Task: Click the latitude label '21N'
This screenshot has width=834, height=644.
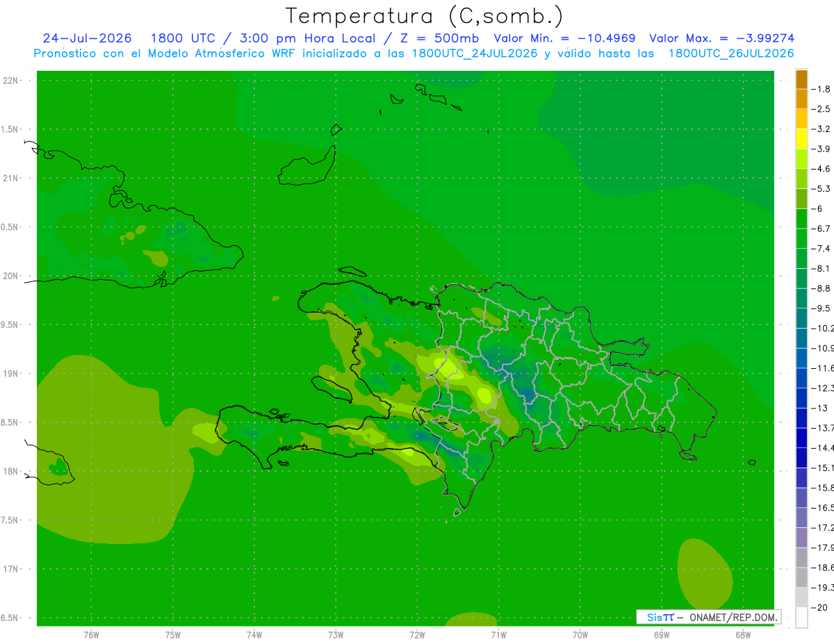Action: [10, 178]
